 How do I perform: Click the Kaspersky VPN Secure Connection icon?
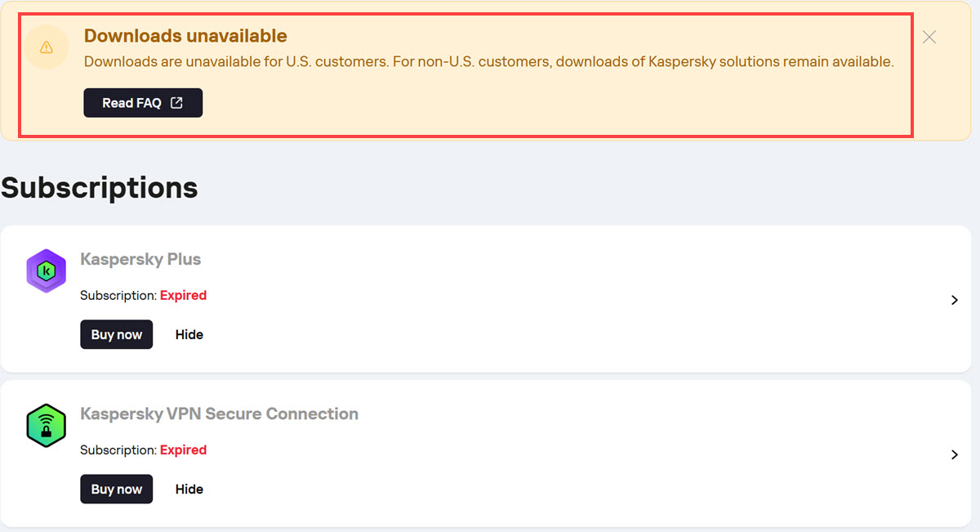point(46,426)
